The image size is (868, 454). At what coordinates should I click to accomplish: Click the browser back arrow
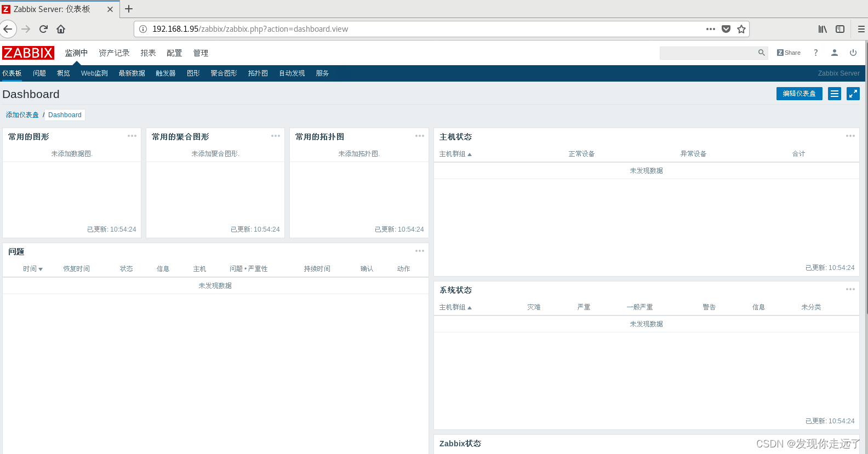[x=8, y=29]
